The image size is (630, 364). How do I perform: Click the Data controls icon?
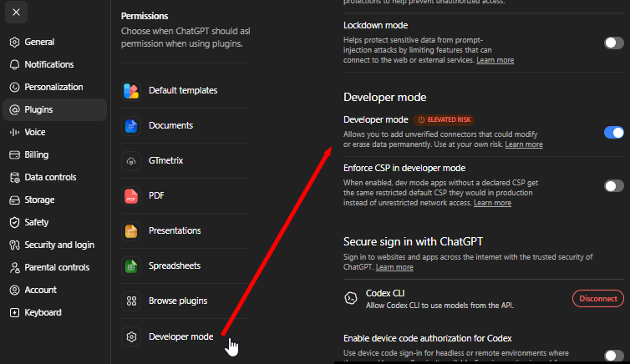pos(14,177)
